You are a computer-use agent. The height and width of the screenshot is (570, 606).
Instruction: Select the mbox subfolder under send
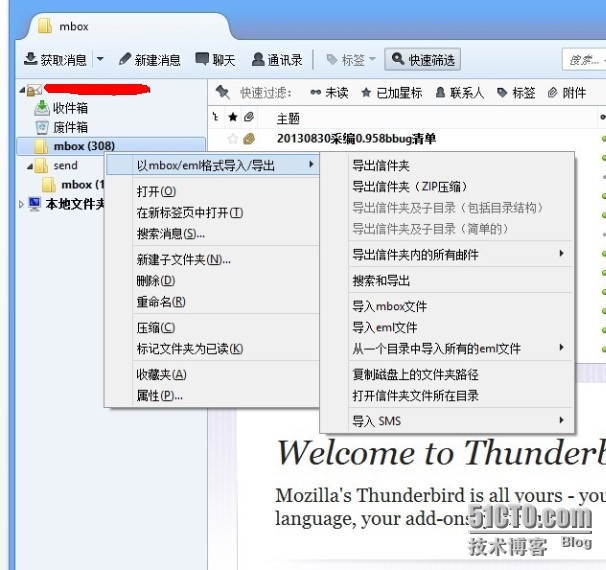pos(82,185)
